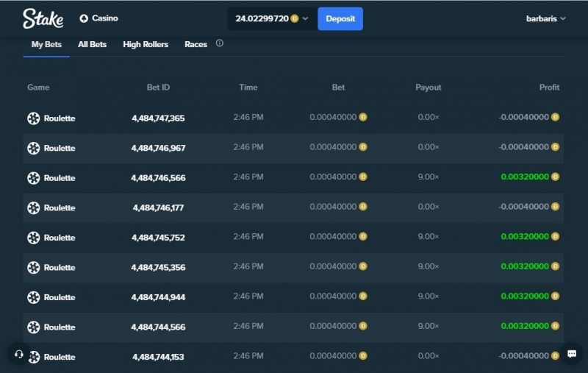Open bet ID 4,484,746,177
This screenshot has width=588, height=373.
(x=158, y=207)
